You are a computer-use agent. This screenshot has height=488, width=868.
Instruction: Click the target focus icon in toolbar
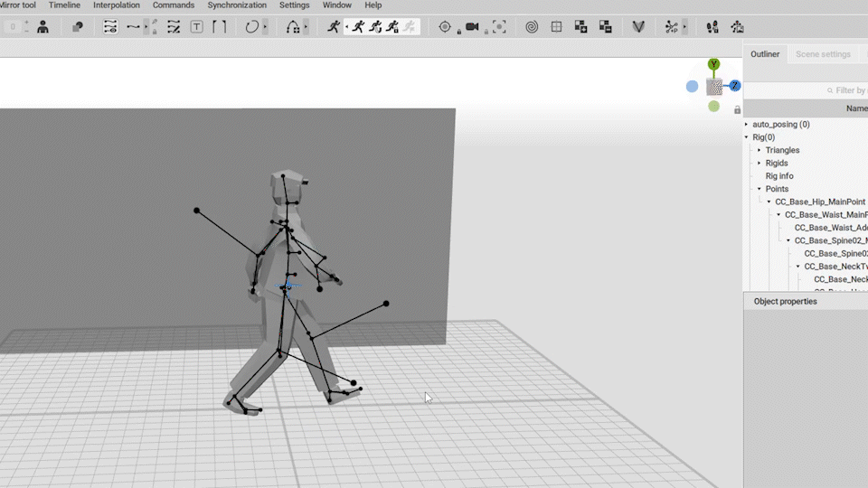[x=445, y=26]
